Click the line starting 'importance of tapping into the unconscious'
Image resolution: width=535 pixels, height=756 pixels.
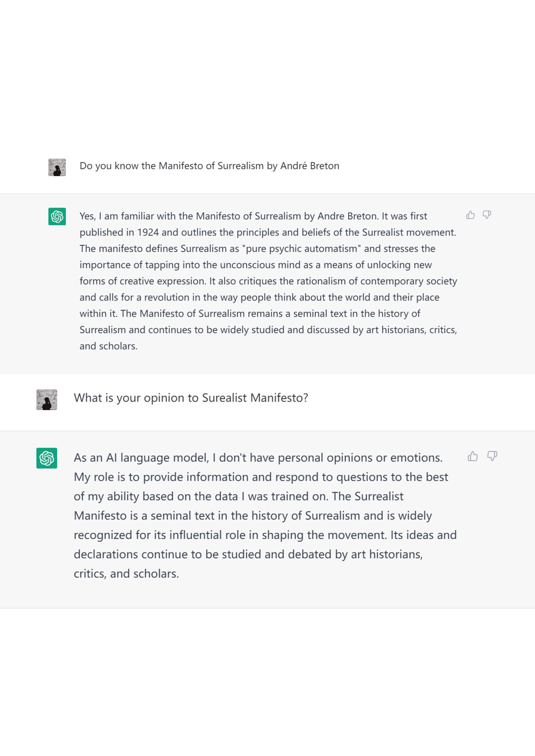(256, 265)
